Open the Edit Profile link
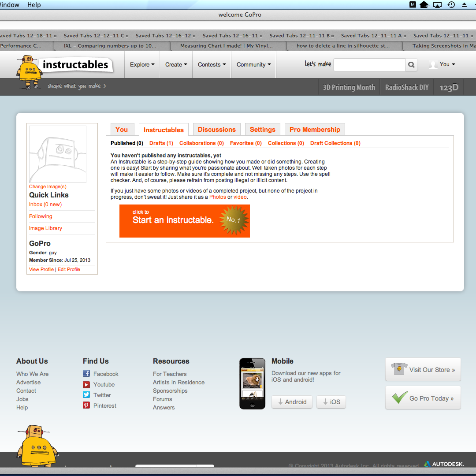 point(69,269)
